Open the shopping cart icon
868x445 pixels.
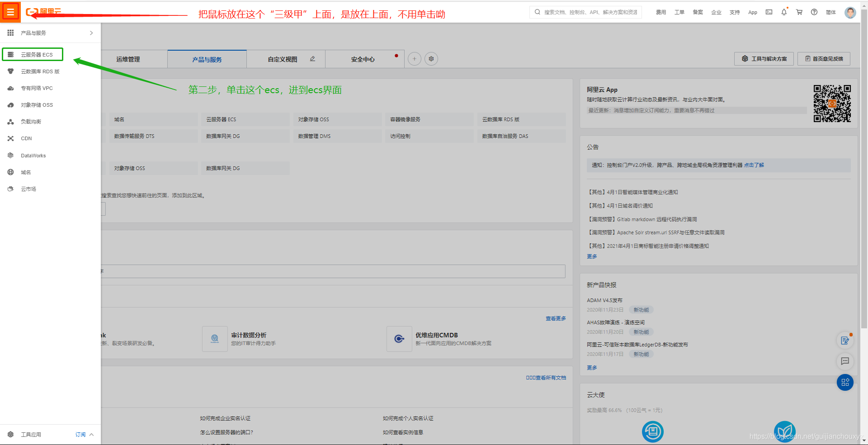point(799,12)
